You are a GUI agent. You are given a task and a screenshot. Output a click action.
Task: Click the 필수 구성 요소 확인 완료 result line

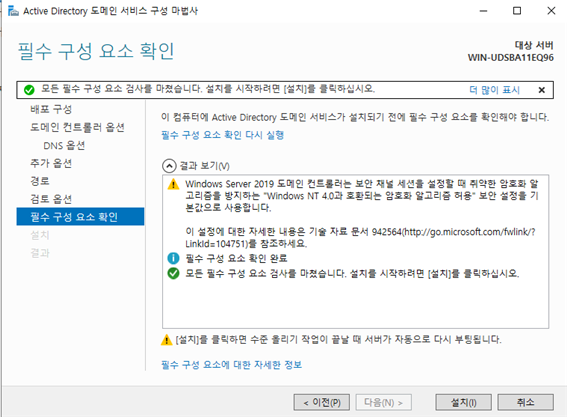click(236, 258)
